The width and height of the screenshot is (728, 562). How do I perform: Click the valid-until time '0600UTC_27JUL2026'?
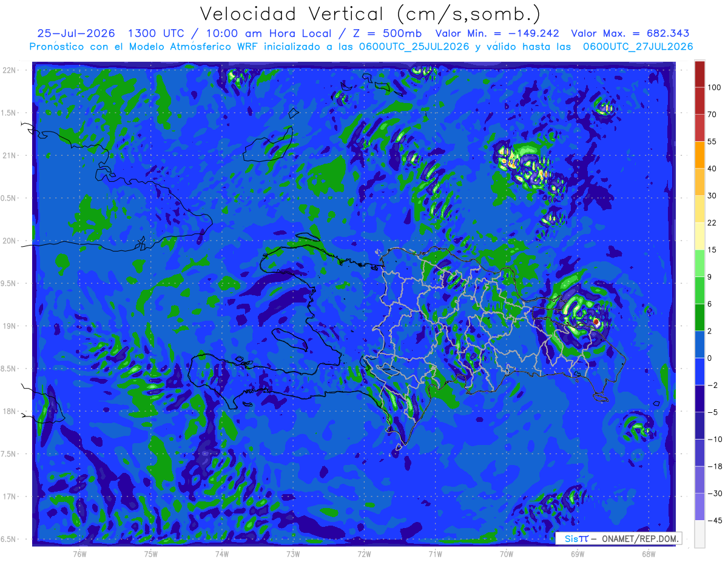point(638,47)
